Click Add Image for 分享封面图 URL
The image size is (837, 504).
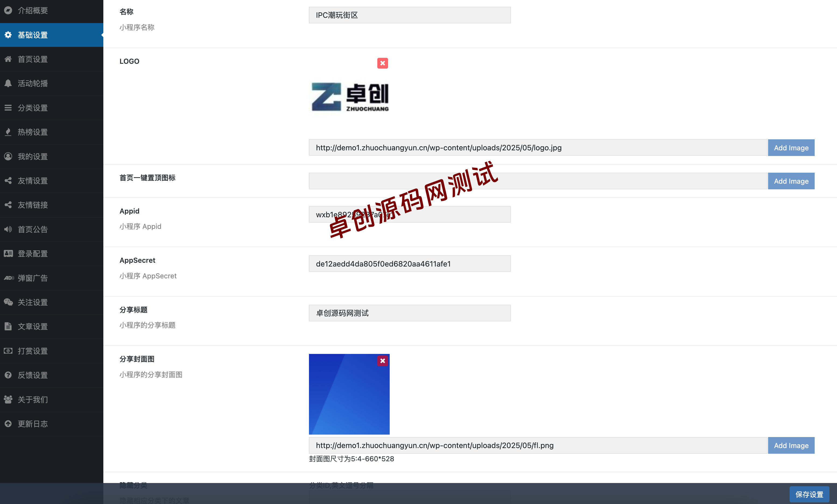point(791,445)
